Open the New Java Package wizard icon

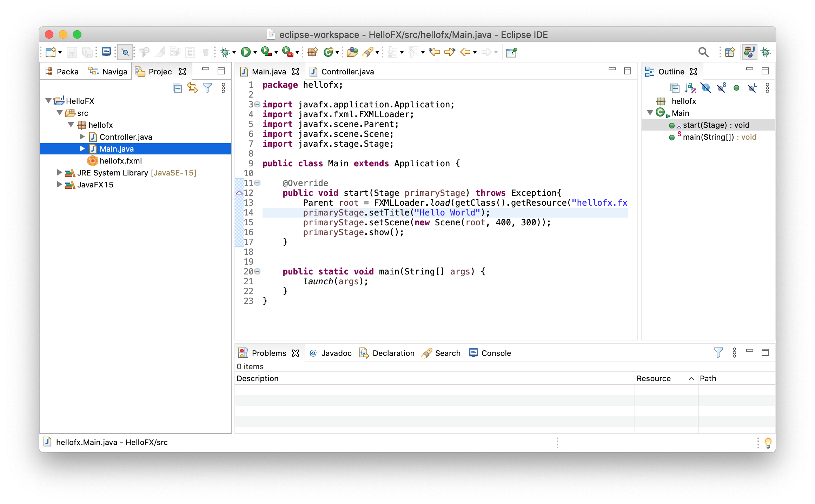pos(312,52)
